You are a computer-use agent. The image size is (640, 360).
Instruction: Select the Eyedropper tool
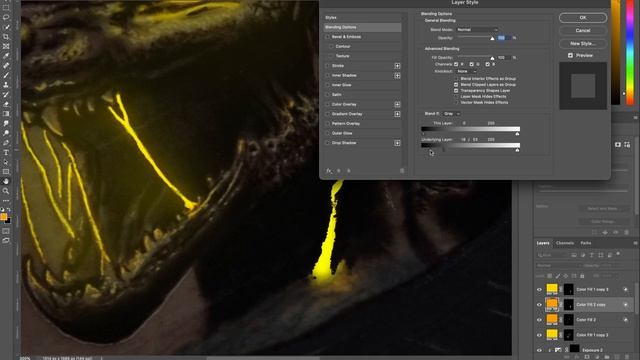pyautogui.click(x=6, y=56)
